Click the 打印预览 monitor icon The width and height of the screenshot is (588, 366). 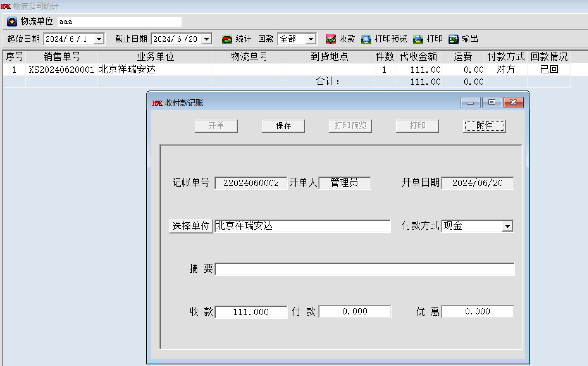pyautogui.click(x=366, y=39)
